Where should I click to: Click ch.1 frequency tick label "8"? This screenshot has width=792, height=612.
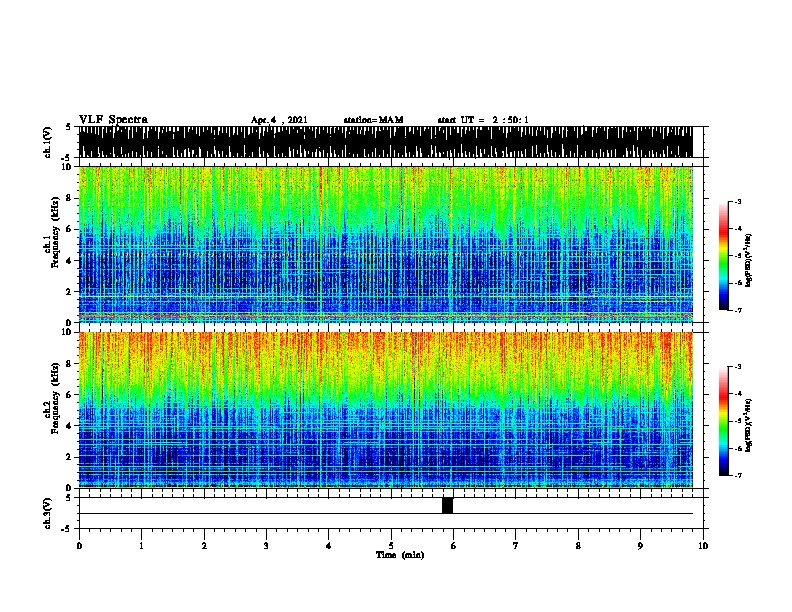[70, 198]
